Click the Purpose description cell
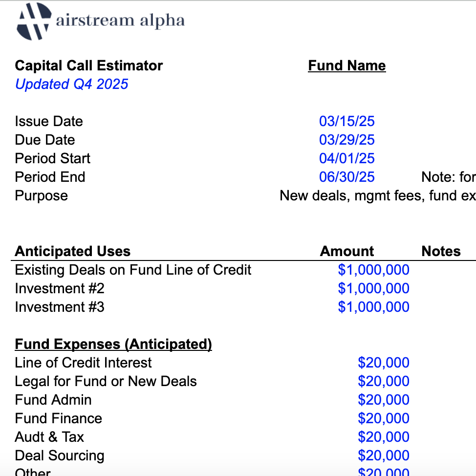476x476 pixels. coord(377,195)
